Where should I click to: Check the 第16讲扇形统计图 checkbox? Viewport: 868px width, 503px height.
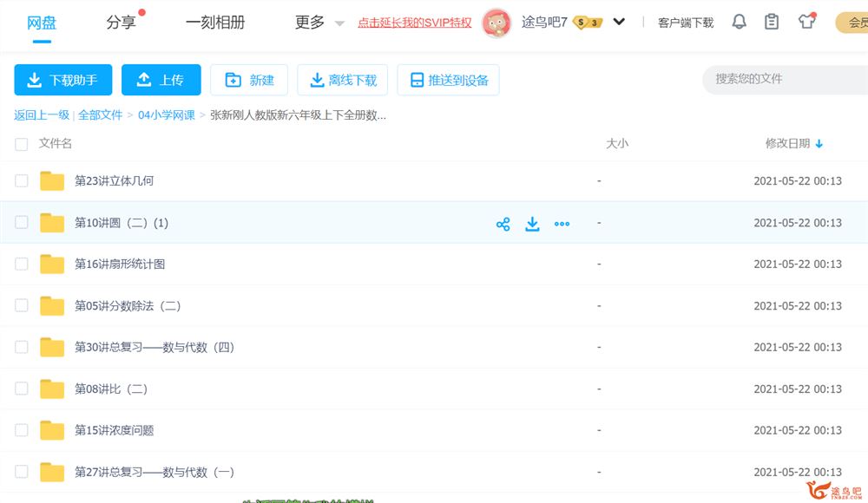coord(21,264)
